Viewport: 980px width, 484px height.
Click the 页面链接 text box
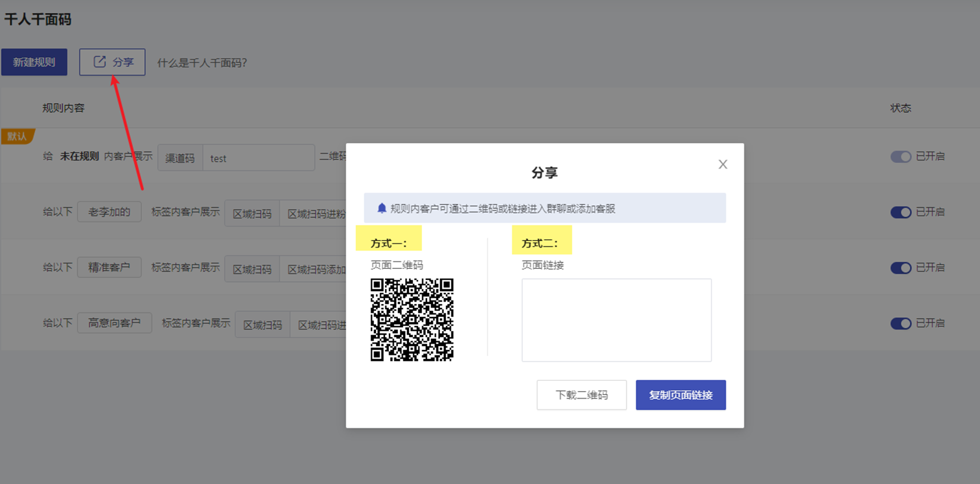[x=616, y=320]
